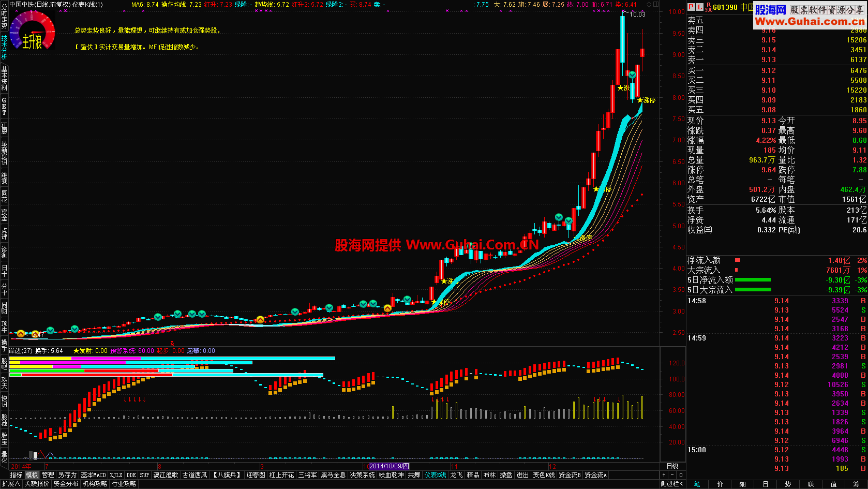Click the plus zoom button in bottom bar
Screen dimensions: 868x489
pyautogui.click(x=664, y=475)
